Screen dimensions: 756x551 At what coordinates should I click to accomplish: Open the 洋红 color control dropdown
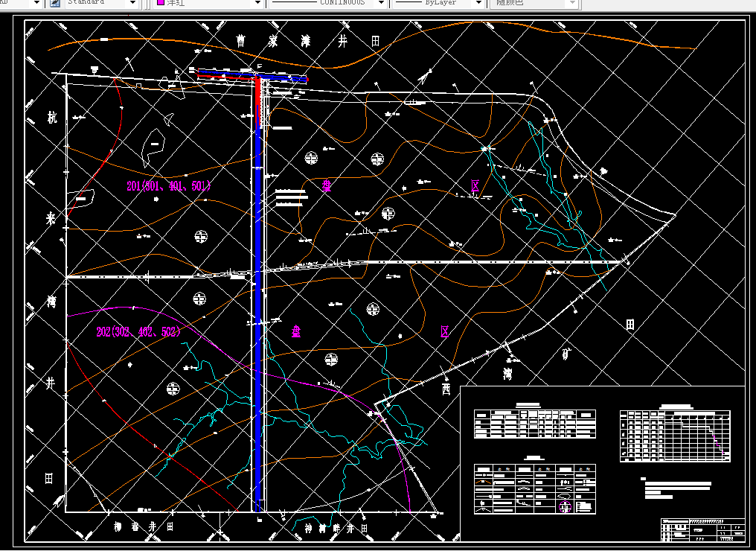click(257, 4)
